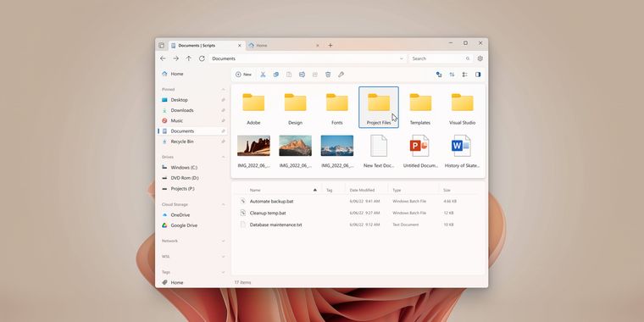The image size is (644, 322).
Task: Collapse the Drives sidebar section
Action: [x=224, y=157]
